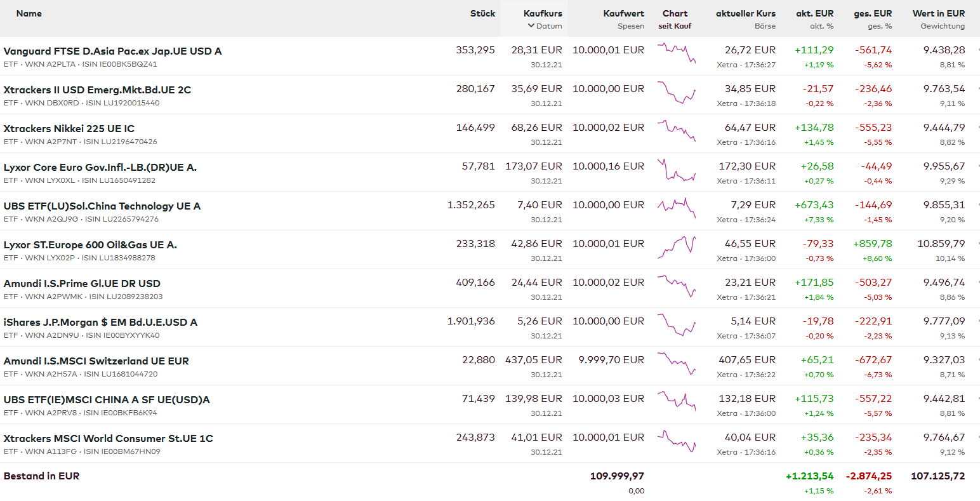Sort by aktueller Kurs column header
Image resolution: width=980 pixels, height=501 pixels.
tap(745, 13)
